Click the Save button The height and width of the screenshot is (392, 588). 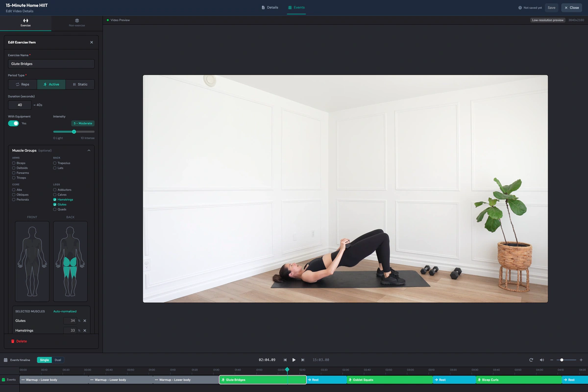552,8
